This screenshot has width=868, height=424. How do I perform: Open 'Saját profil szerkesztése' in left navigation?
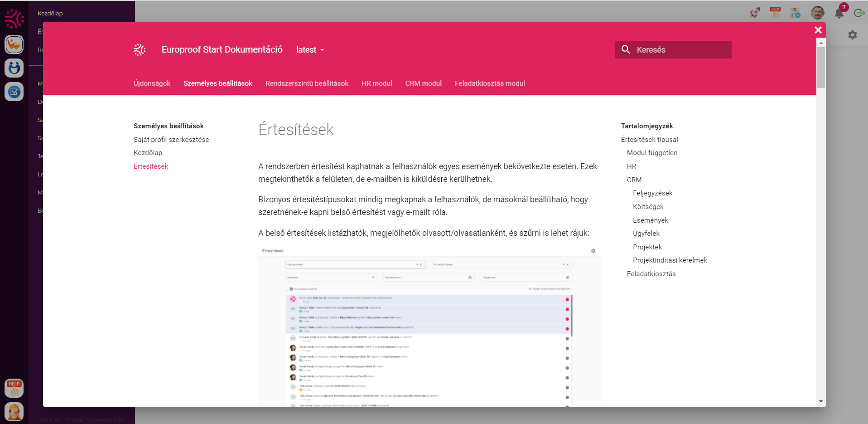[x=171, y=140]
